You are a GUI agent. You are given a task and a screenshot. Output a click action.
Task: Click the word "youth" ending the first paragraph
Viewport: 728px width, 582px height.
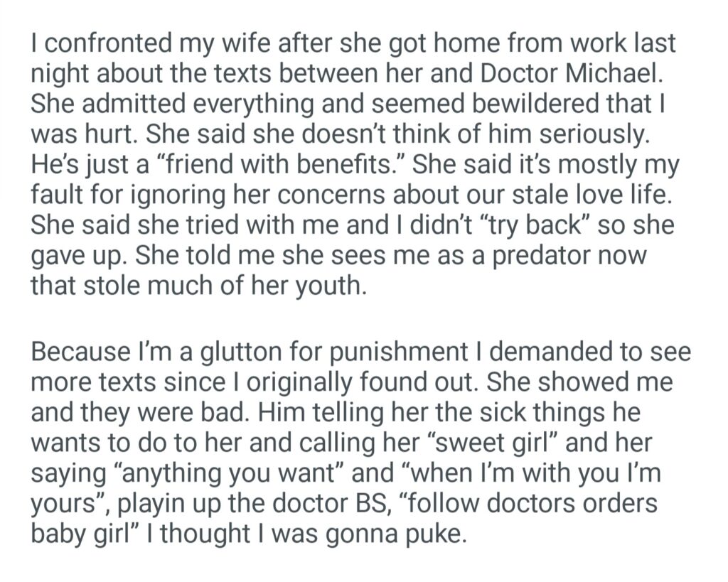pos(328,286)
